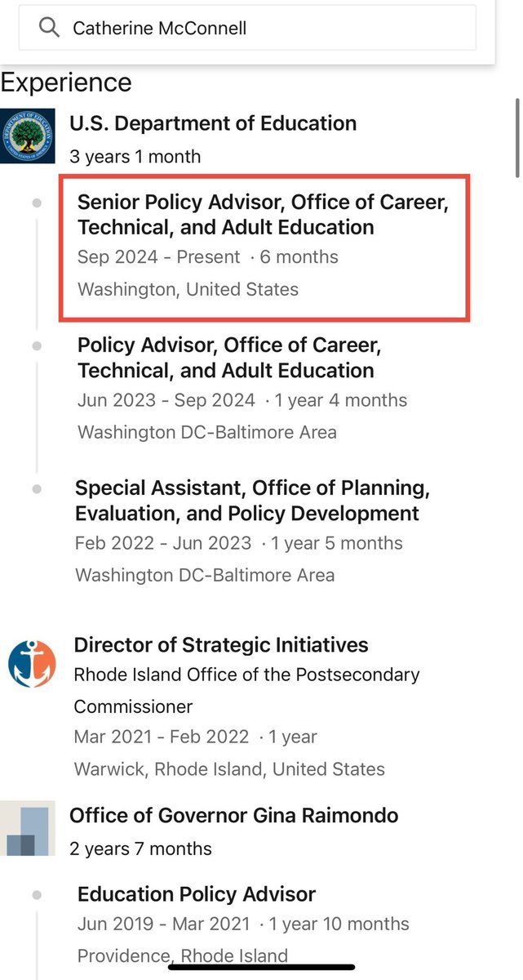Open U.S. Department of Education company link

click(x=213, y=123)
